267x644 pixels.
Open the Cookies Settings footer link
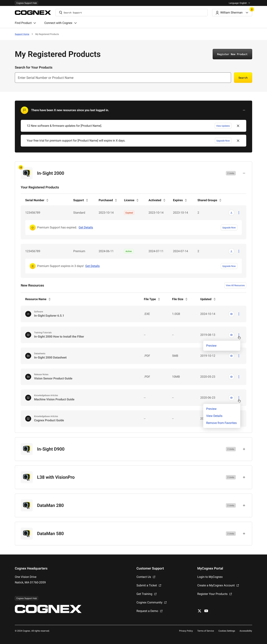click(x=227, y=631)
